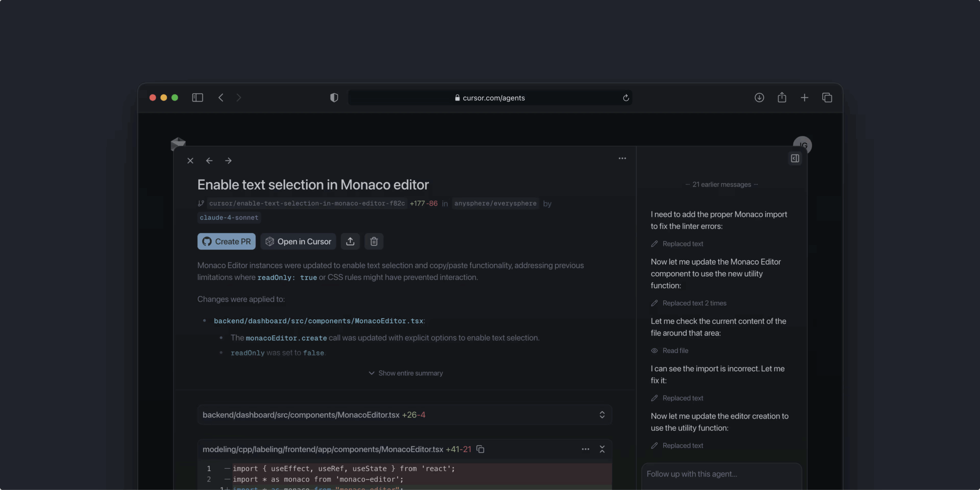Delete the agent with the trash icon
The height and width of the screenshot is (490, 980).
tap(374, 241)
